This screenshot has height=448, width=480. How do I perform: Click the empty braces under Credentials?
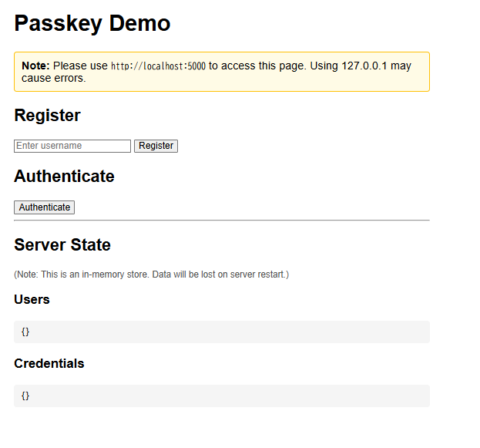point(25,396)
